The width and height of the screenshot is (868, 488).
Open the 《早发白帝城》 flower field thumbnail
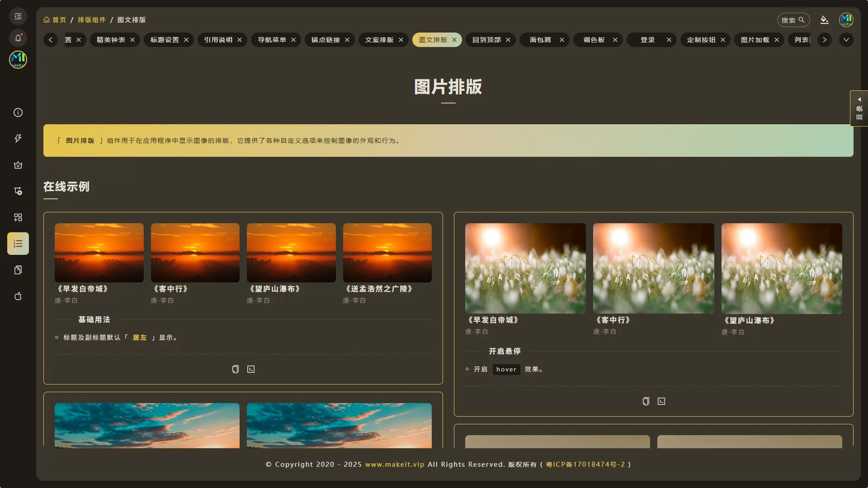525,268
